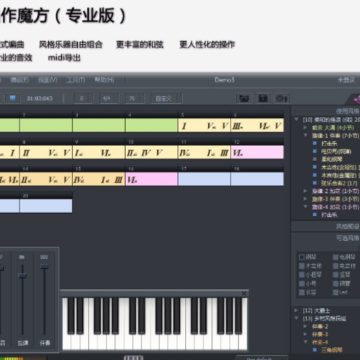360x360 pixels.
Task: Select pink measure 16 in third row
Action: click(152, 179)
